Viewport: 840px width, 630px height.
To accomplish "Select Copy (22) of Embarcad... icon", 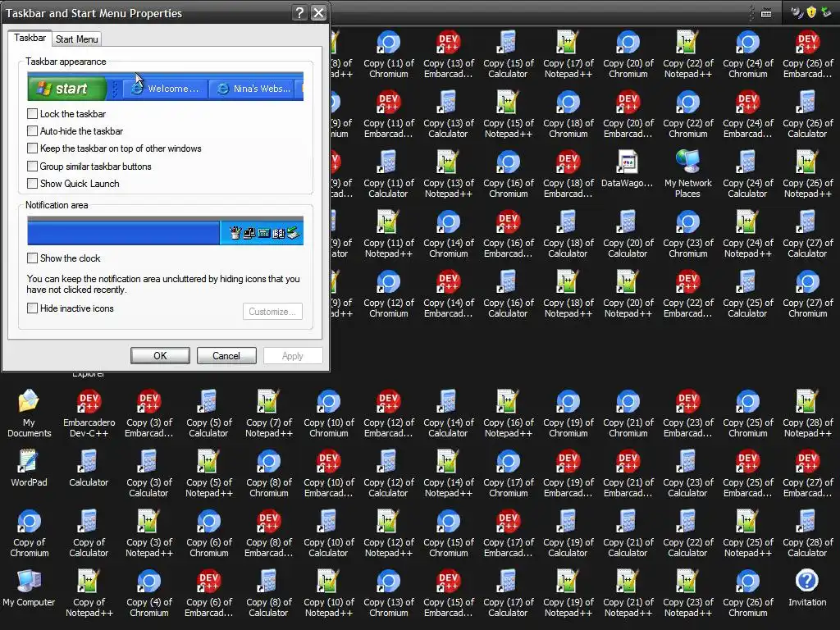I will coord(688,294).
